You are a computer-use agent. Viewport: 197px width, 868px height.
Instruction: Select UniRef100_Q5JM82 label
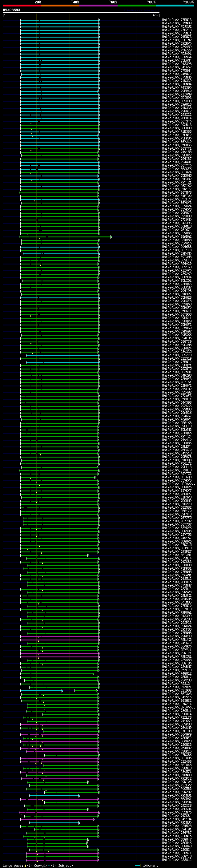(177, 748)
